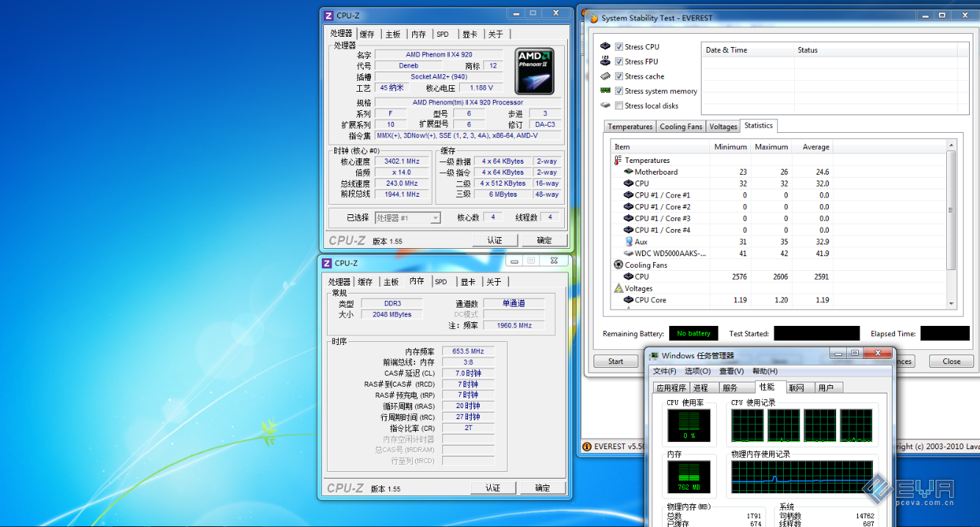Uncheck the Stress FPU checkbox
980x527 pixels.
tap(619, 62)
